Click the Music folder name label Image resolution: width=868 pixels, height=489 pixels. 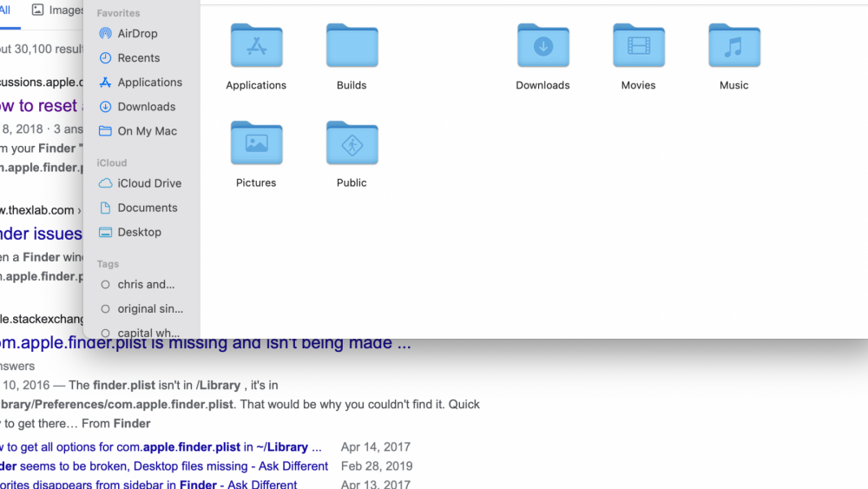click(734, 85)
